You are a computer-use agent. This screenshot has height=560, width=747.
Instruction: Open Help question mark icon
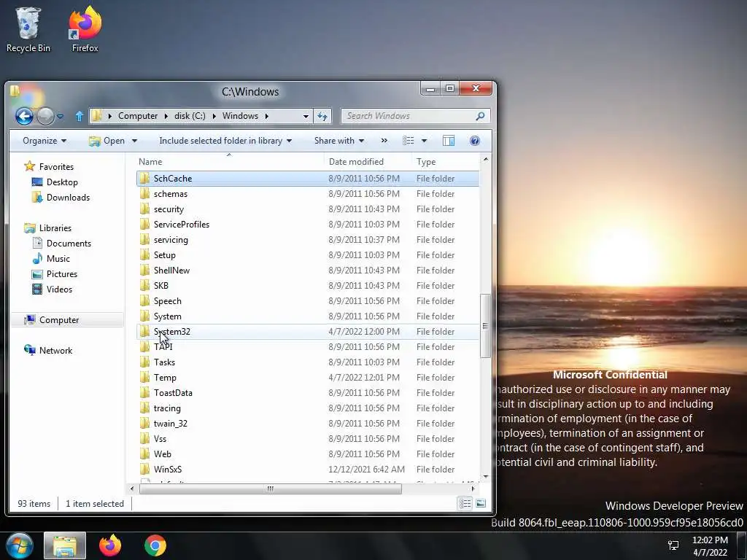474,141
